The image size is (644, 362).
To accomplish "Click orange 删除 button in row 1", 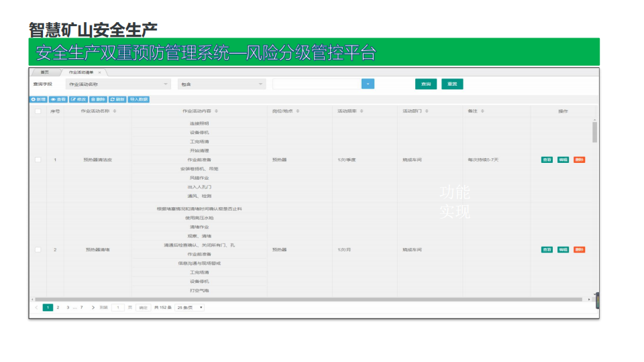I will [x=580, y=160].
